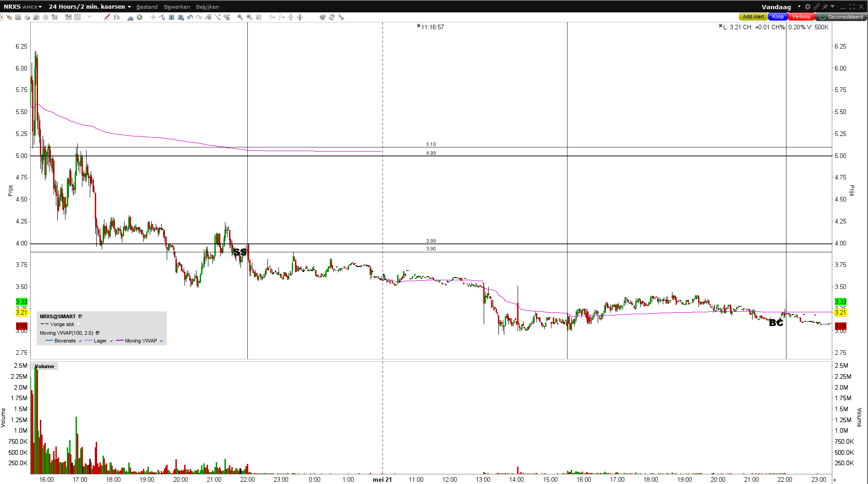The image size is (868, 484).
Task: Click the 4.99 horizontal line label
Action: [431, 153]
